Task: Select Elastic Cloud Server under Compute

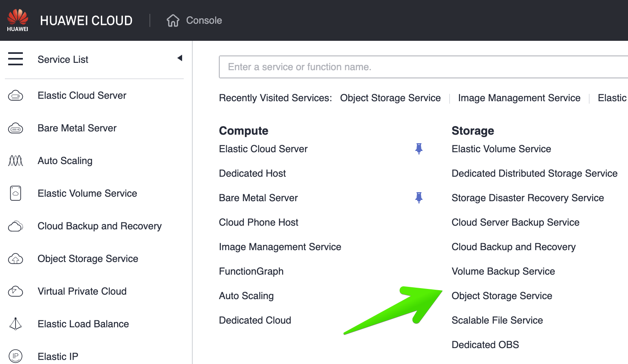Action: [263, 149]
